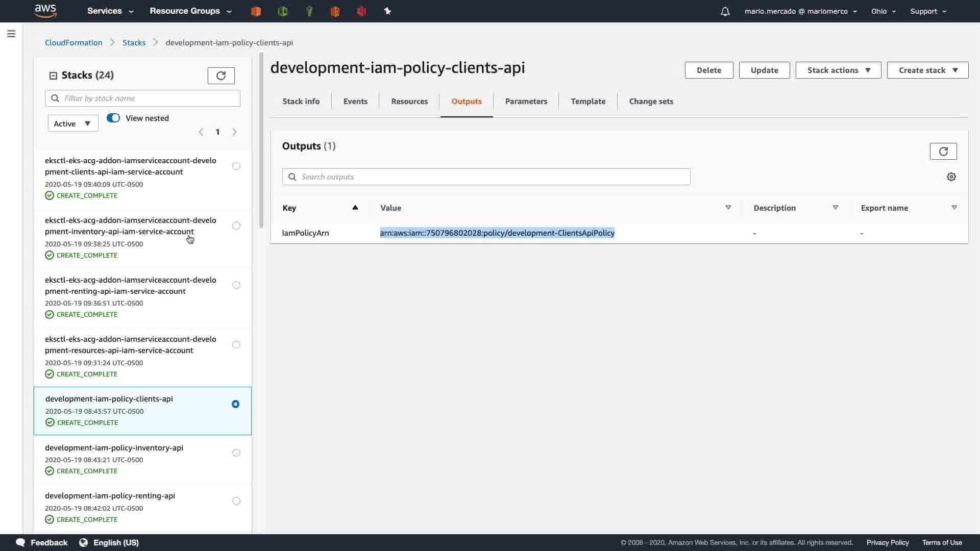The image size is (980, 551).
Task: Click the notifications bell icon
Action: pos(725,11)
